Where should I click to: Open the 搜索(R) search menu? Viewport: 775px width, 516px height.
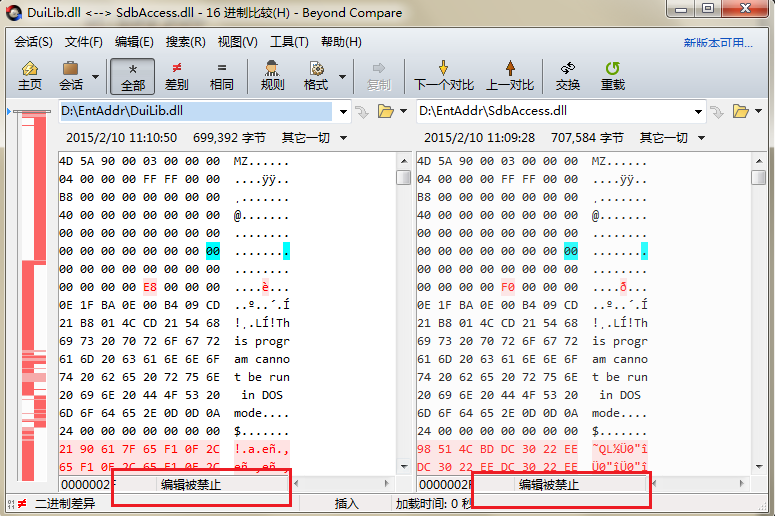point(185,42)
